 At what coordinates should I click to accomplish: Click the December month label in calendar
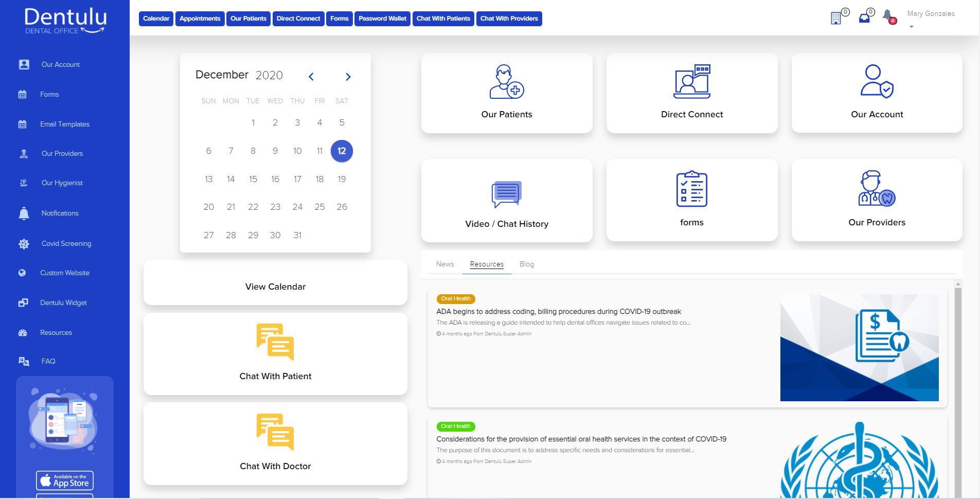click(222, 75)
